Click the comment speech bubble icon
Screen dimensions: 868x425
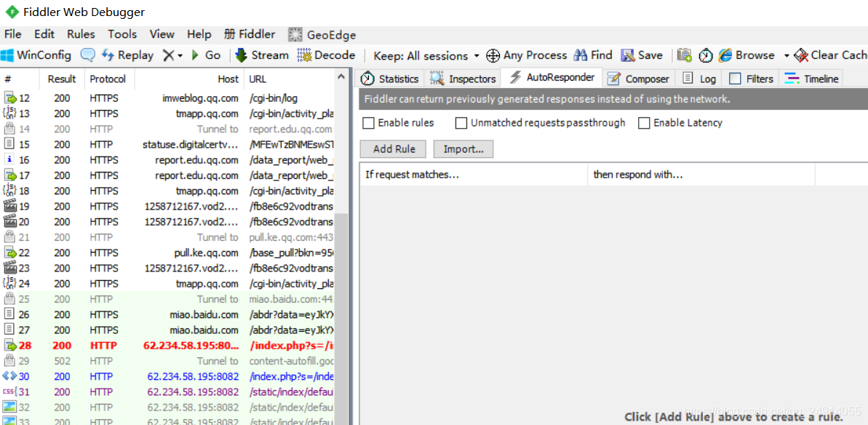point(88,55)
